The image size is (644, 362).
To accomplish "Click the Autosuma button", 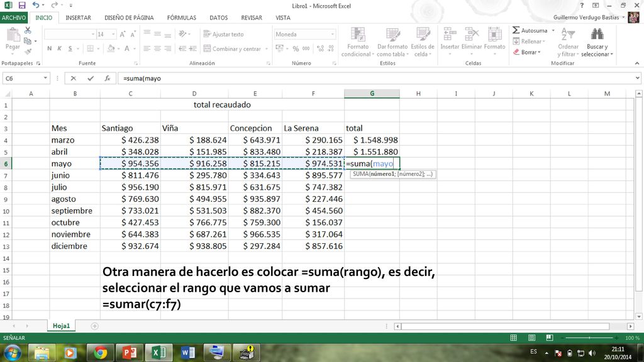I will [x=530, y=30].
